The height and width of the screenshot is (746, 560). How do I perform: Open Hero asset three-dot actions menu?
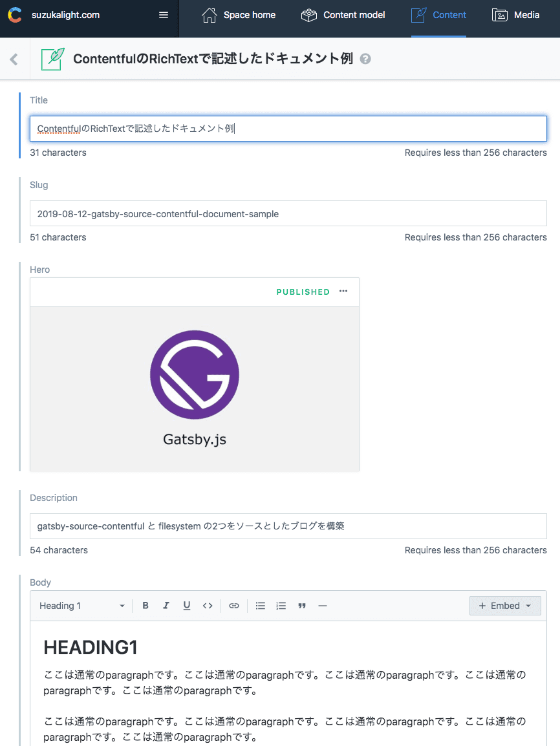tap(343, 291)
